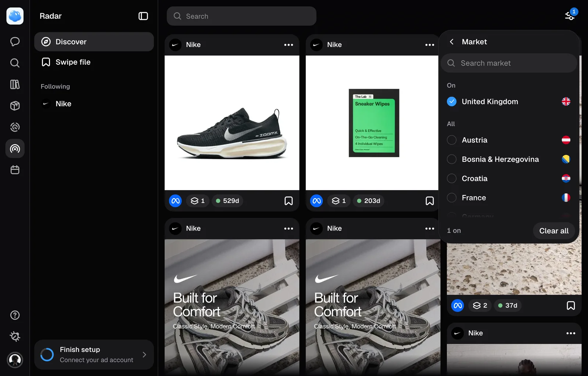
Task: Bookmark the 37d ad card
Action: 571,305
